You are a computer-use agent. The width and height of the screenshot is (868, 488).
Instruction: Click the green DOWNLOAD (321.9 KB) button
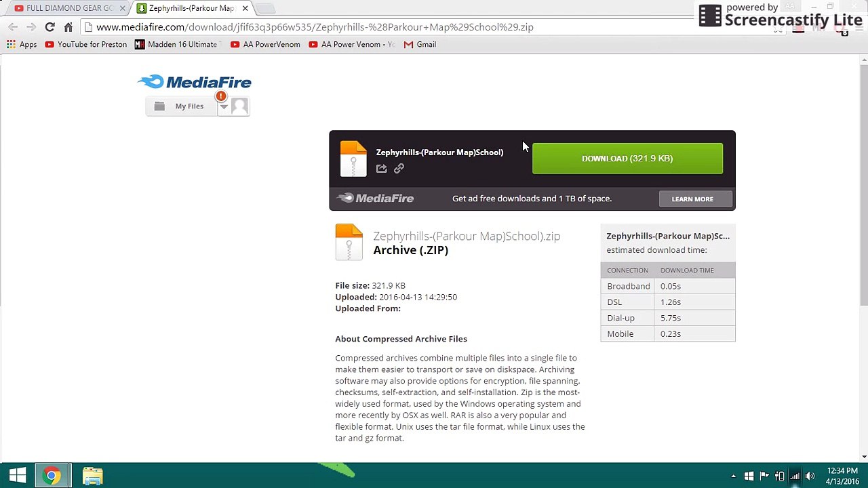tap(627, 159)
